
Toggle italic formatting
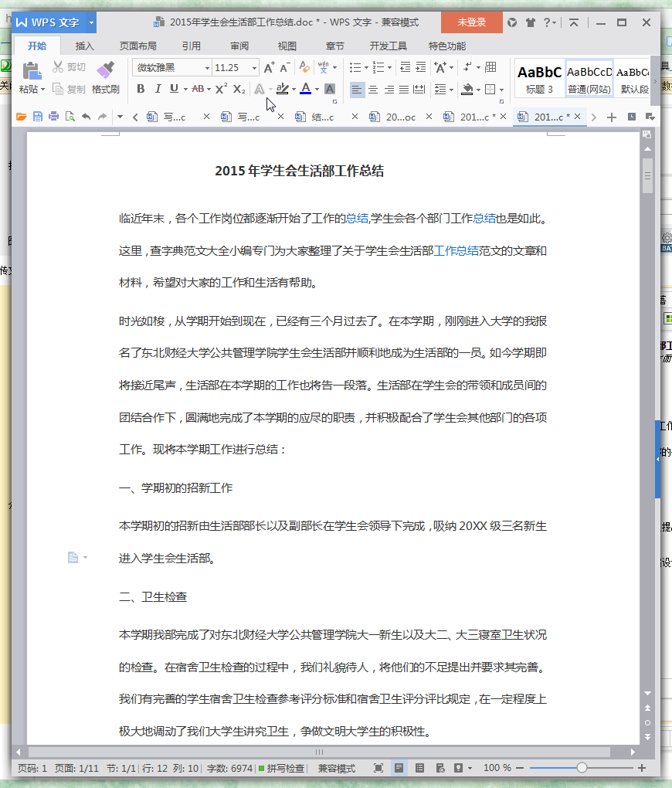tap(158, 89)
